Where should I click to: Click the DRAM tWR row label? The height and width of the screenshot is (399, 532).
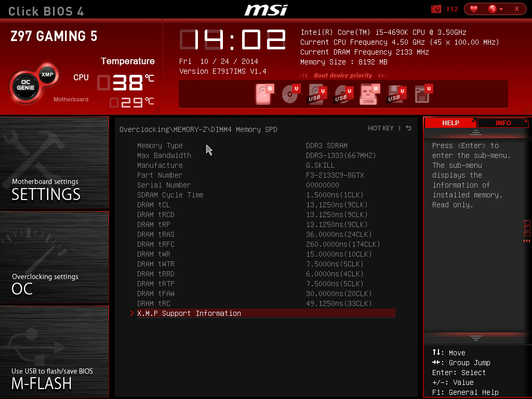[153, 254]
